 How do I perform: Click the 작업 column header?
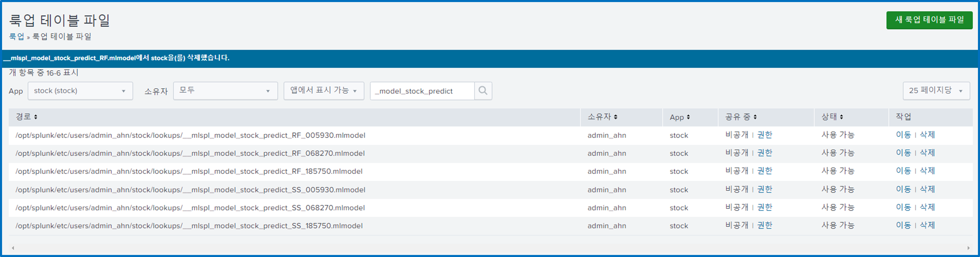click(x=904, y=117)
